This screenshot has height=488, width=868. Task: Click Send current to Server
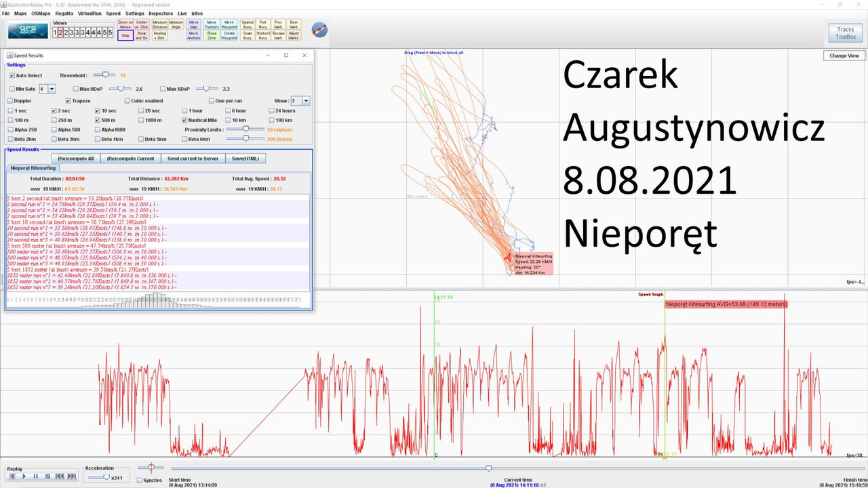pos(193,158)
